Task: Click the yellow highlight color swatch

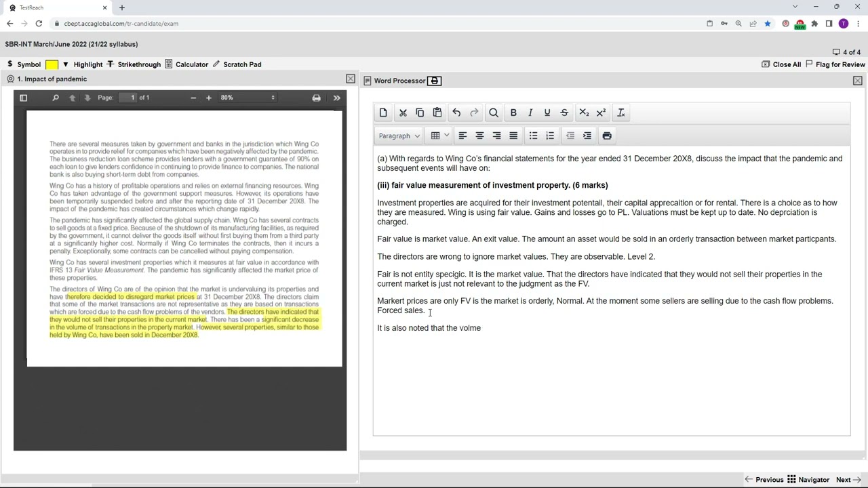Action: [52, 64]
